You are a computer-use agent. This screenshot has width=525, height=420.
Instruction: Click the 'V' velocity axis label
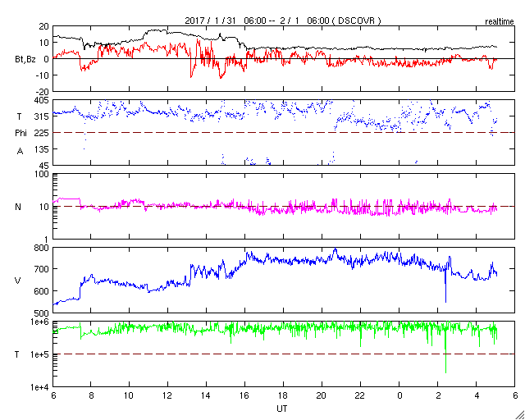(17, 281)
